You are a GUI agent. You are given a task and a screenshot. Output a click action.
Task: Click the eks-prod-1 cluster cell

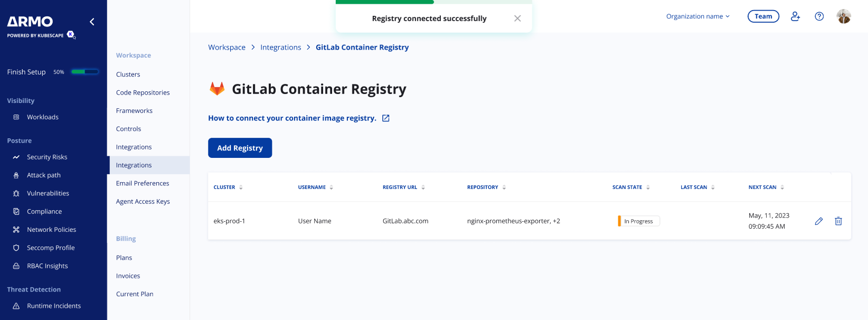(x=229, y=221)
